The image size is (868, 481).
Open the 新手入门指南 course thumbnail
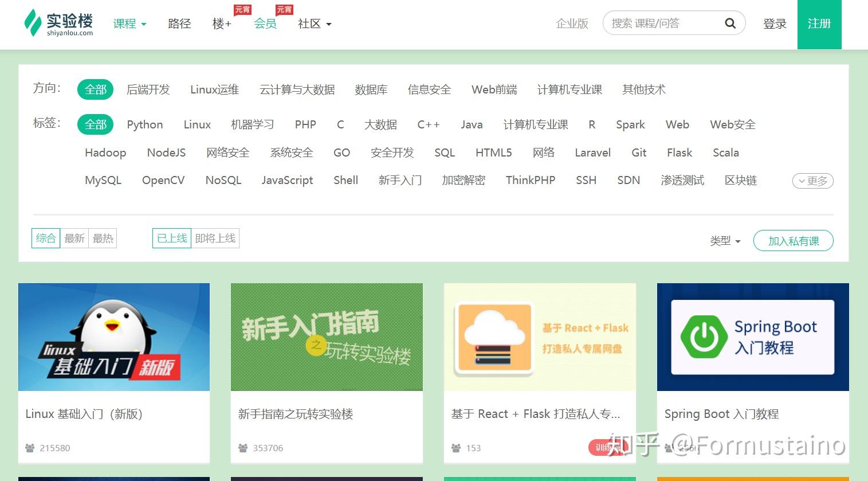click(x=327, y=337)
